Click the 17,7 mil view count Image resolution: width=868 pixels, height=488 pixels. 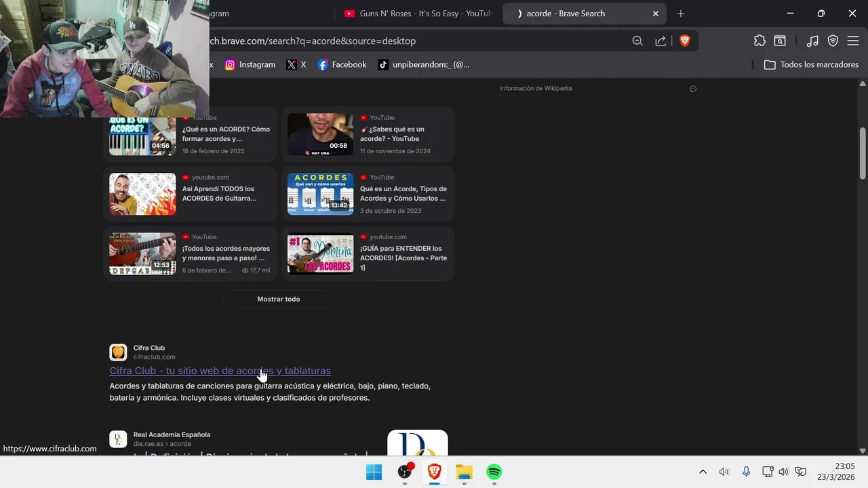pos(256,270)
